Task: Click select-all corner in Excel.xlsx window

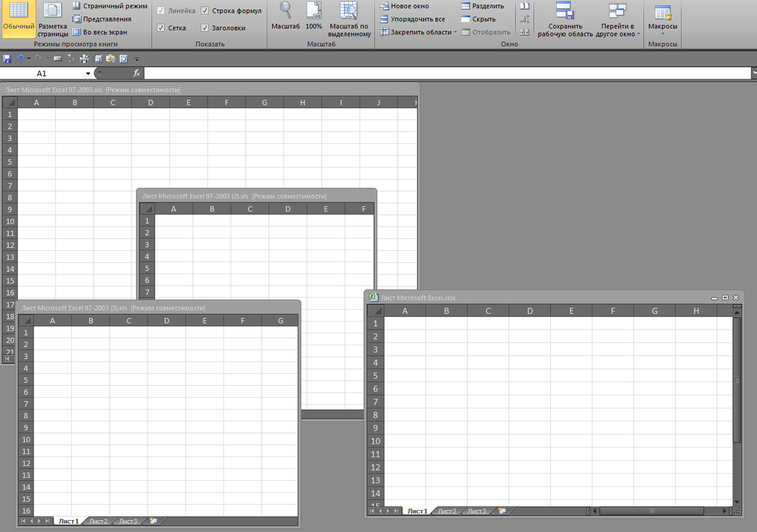Action: point(375,310)
